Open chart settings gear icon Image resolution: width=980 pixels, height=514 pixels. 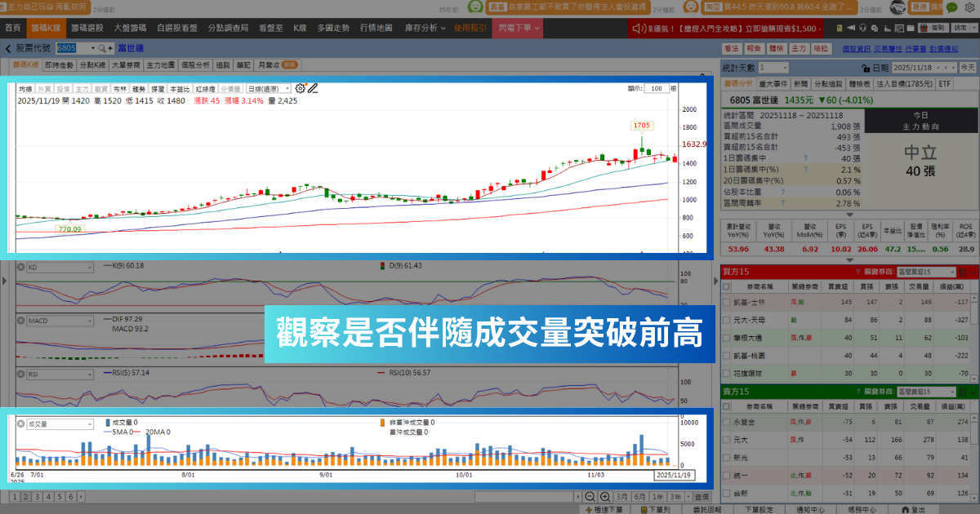pyautogui.click(x=300, y=88)
